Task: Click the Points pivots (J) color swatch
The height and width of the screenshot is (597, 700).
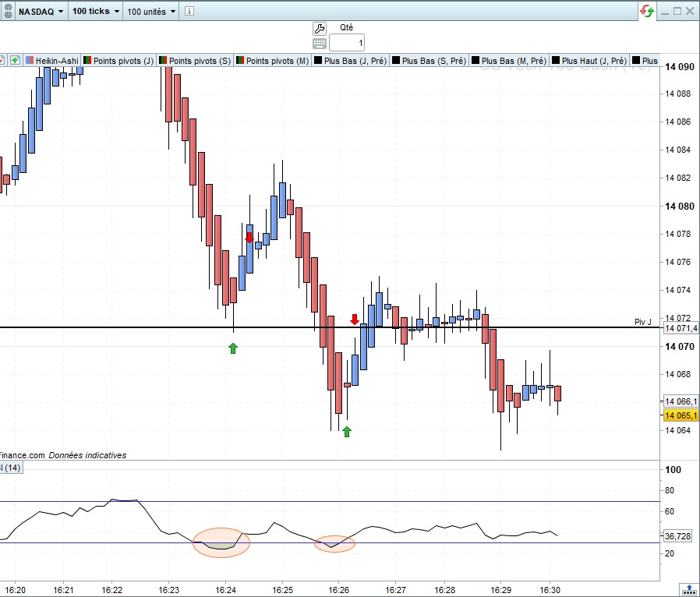Action: (87, 60)
